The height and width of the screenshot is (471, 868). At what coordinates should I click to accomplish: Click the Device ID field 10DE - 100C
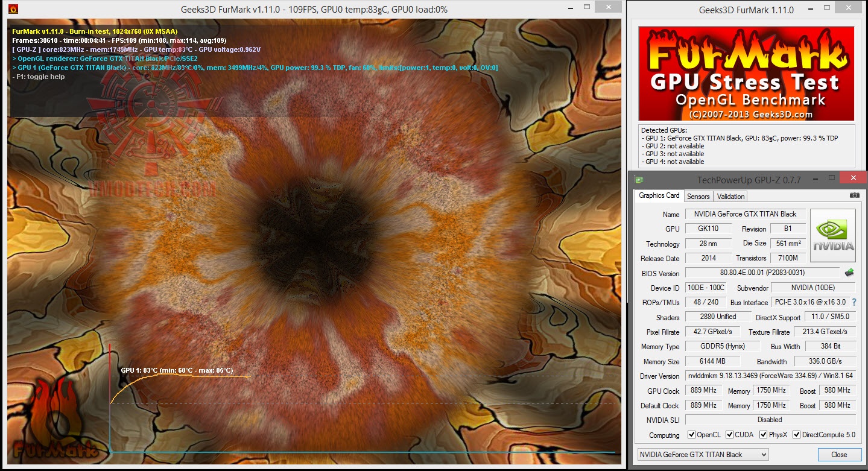[x=706, y=288]
